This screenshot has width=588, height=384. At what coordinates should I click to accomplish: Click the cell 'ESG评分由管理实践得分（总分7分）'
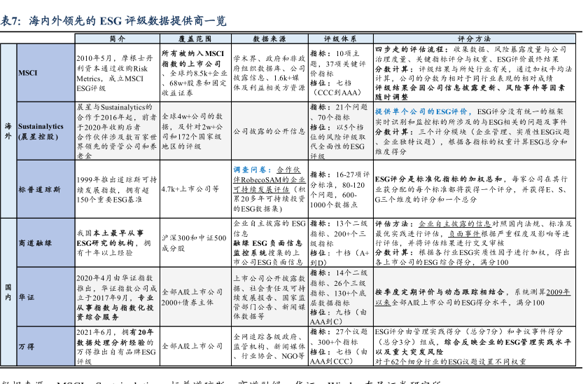[475, 346]
